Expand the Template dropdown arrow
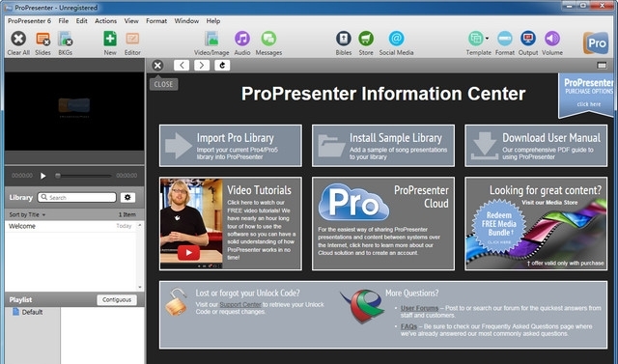 tap(487, 39)
